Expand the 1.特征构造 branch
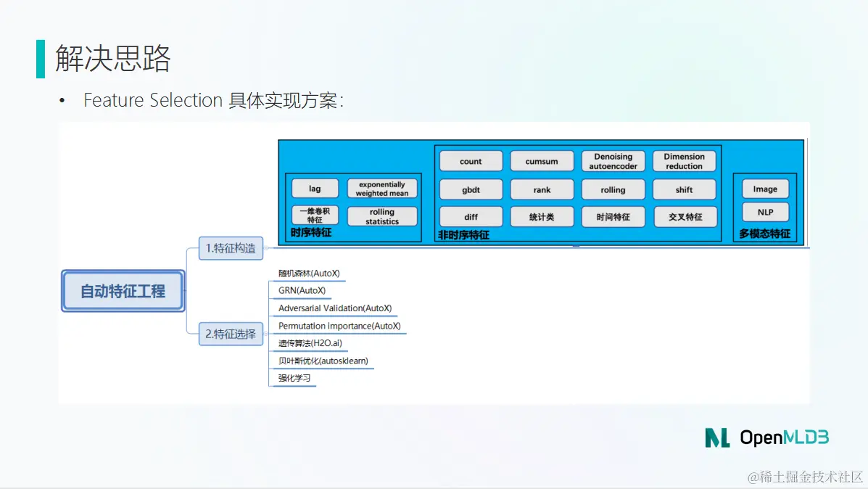The image size is (868, 489). (x=231, y=248)
